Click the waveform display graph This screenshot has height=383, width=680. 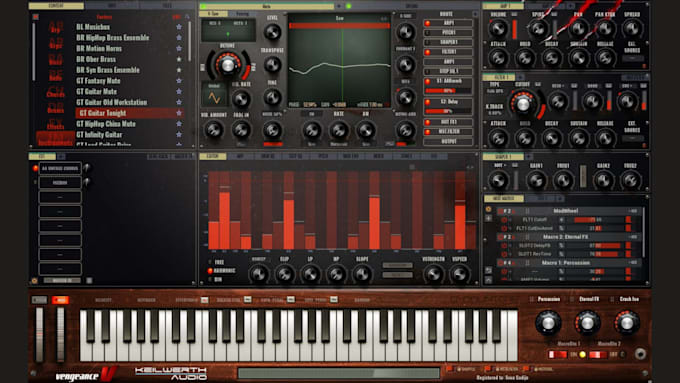point(339,61)
